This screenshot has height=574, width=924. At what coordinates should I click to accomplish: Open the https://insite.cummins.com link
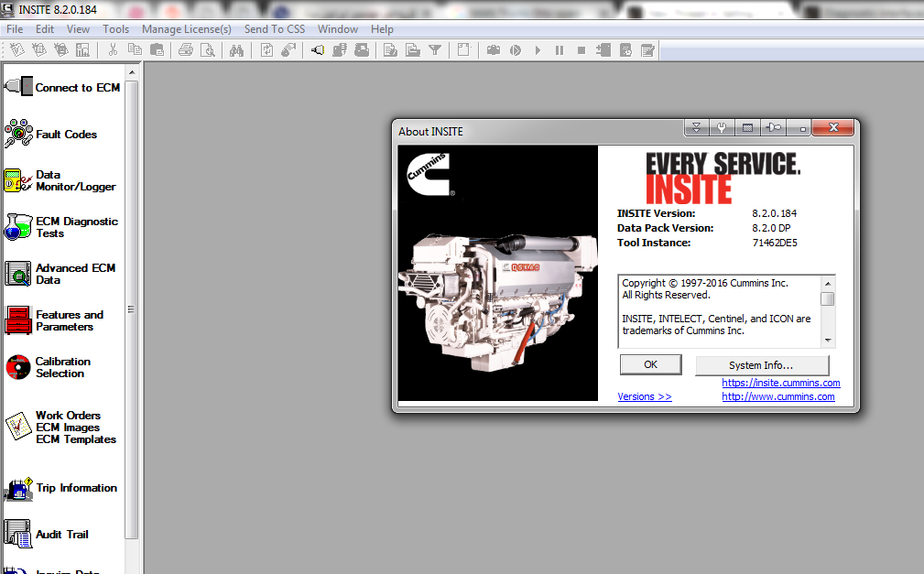781,383
